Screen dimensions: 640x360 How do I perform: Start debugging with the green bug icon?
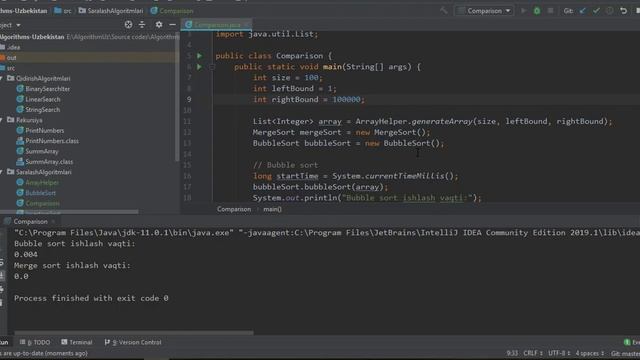537,11
